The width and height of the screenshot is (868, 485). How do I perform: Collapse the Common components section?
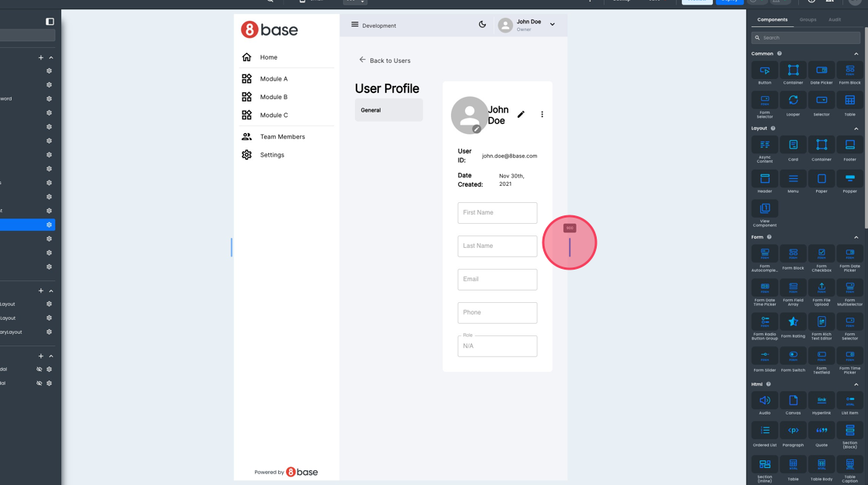[x=856, y=54]
